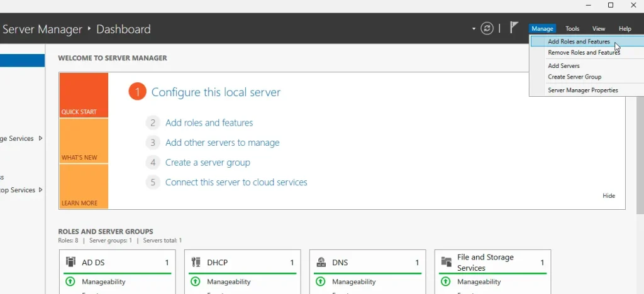Click the DNS role tile icon
The width and height of the screenshot is (644, 294).
coord(321,263)
